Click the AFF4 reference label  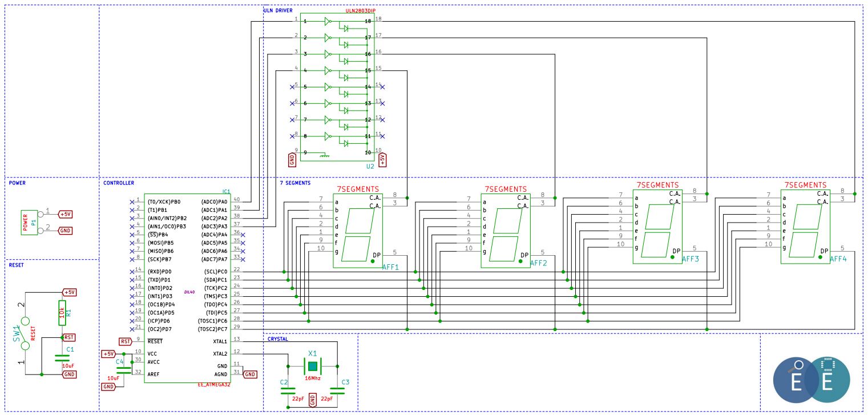pos(838,259)
